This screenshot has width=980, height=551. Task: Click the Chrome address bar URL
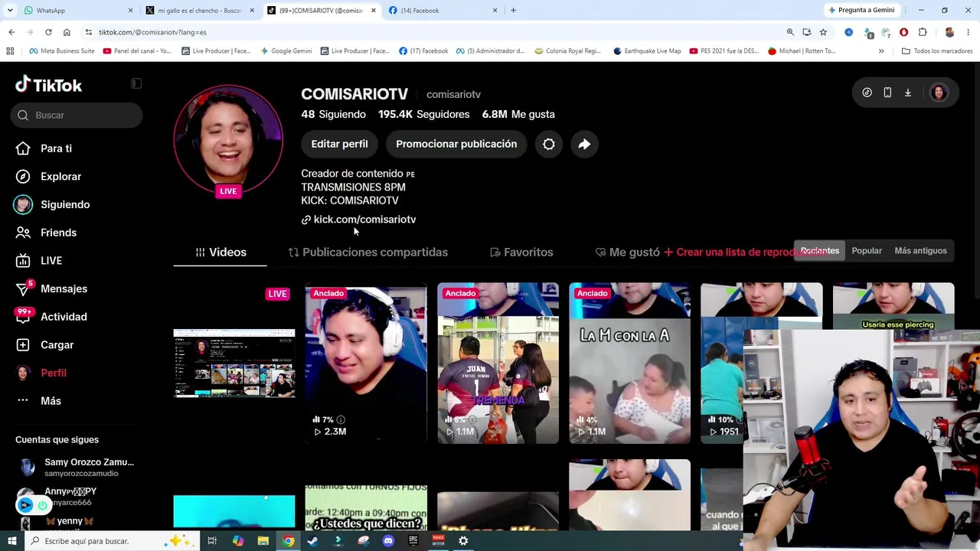[x=152, y=32]
